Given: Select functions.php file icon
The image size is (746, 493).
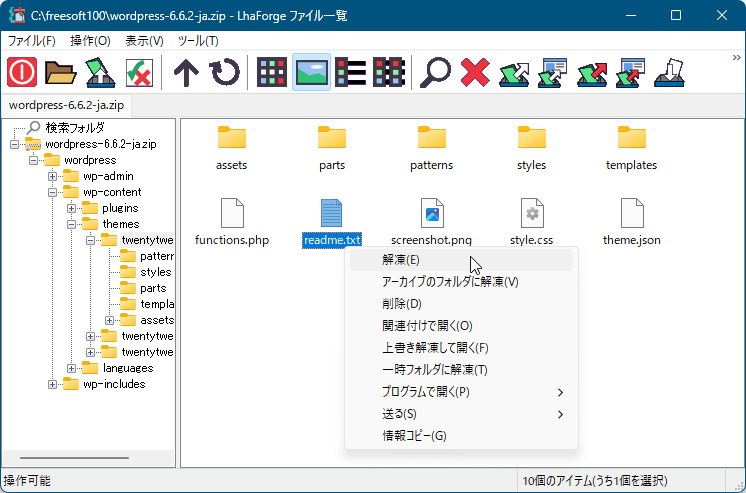Looking at the screenshot, I should [232, 213].
